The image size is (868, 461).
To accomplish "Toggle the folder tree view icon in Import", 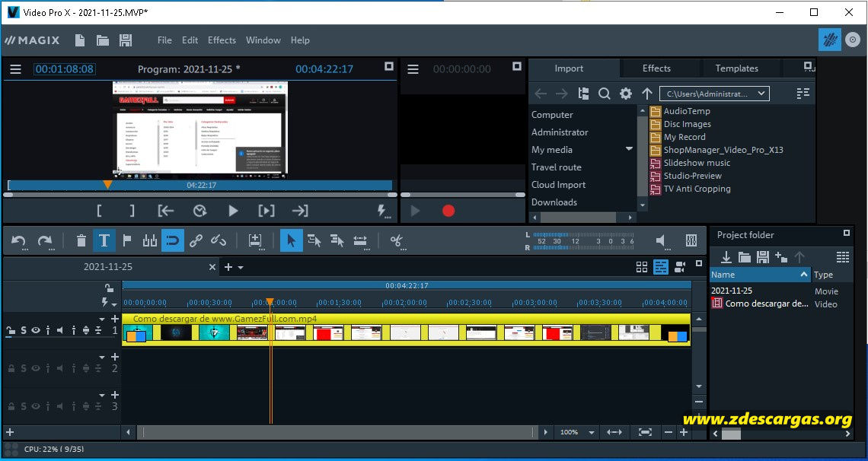I will 583,94.
